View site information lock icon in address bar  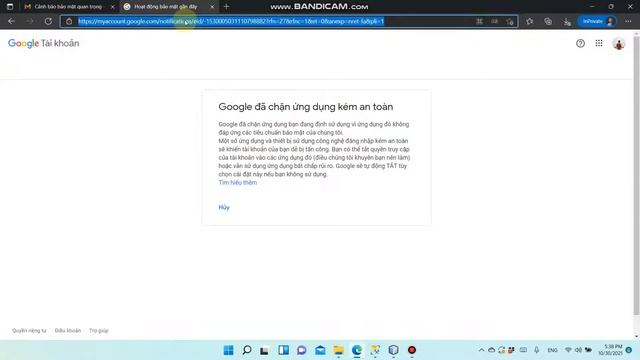69,21
